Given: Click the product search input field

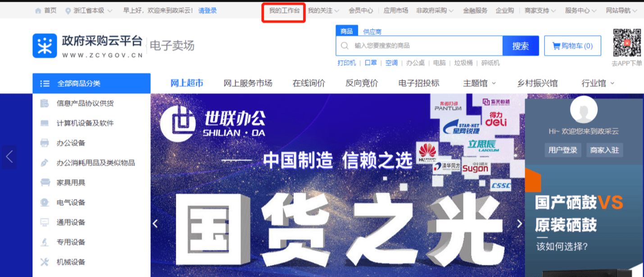Looking at the screenshot, I should tap(419, 45).
